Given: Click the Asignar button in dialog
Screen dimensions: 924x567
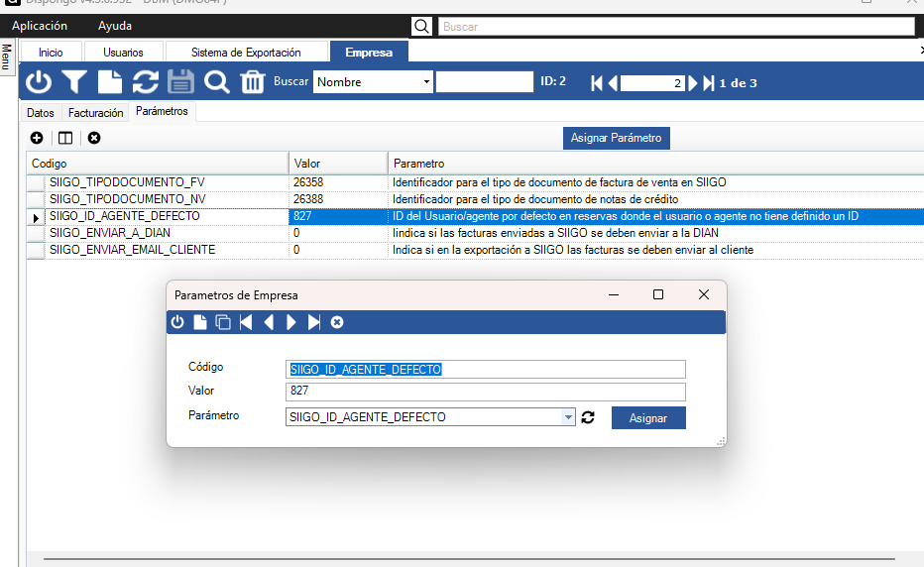Looking at the screenshot, I should click(x=648, y=418).
